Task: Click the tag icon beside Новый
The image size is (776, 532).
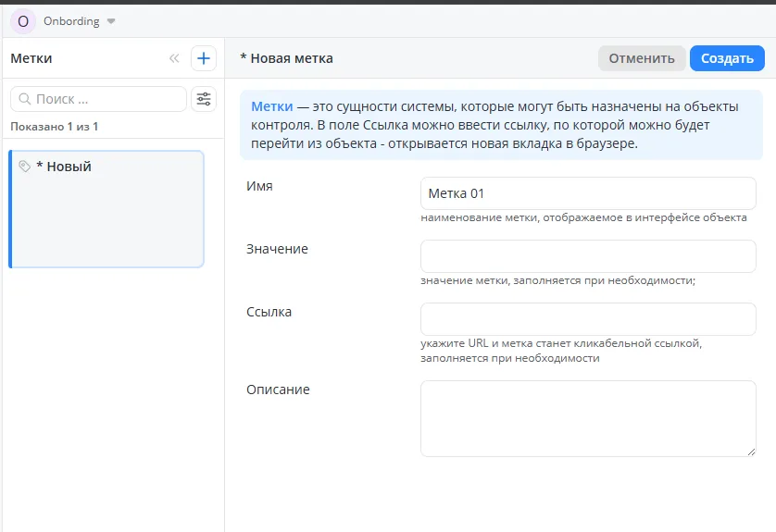Action: pyautogui.click(x=25, y=167)
